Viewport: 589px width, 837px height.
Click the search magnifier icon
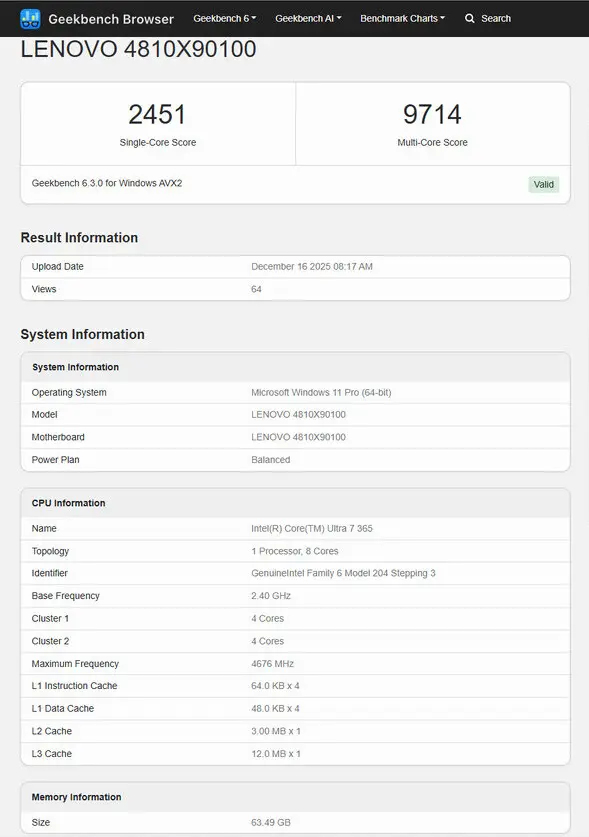pos(469,19)
